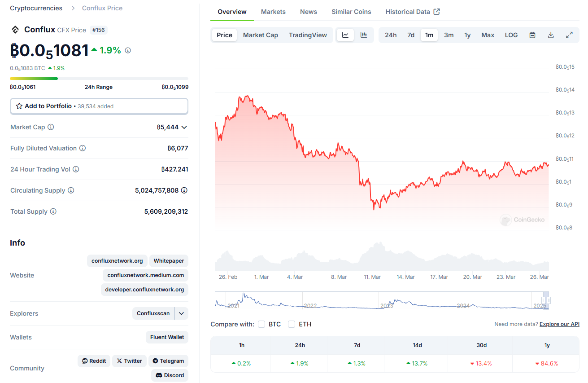Click the chart timeline range slider handle
The image size is (588, 383).
coord(546,300)
